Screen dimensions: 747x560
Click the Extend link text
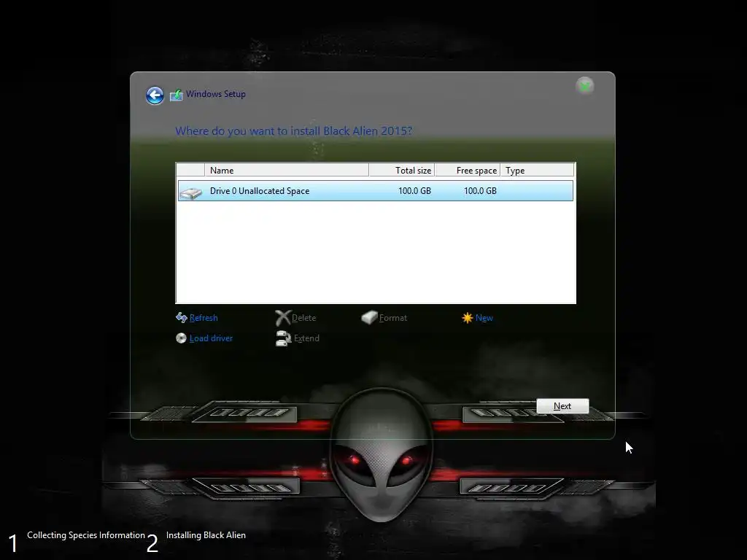click(306, 338)
